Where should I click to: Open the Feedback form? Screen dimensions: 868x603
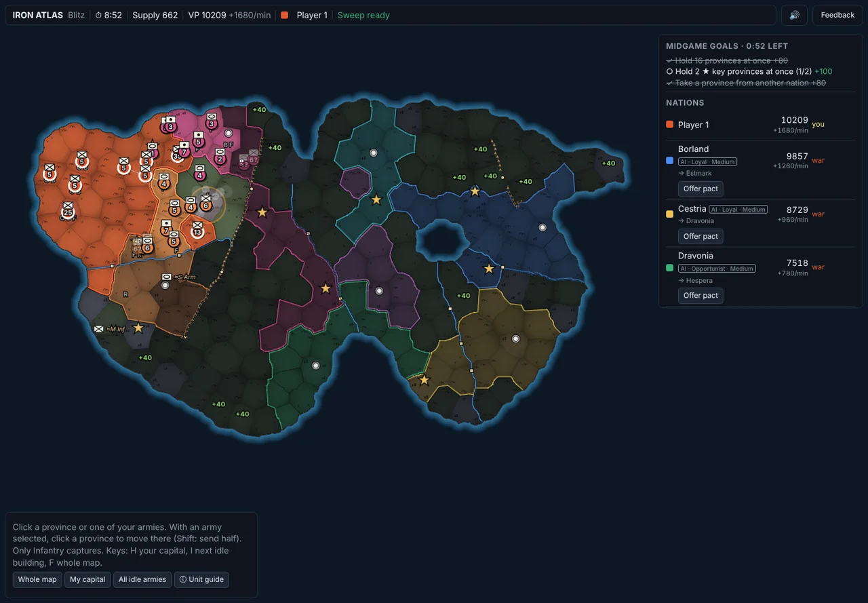click(837, 15)
